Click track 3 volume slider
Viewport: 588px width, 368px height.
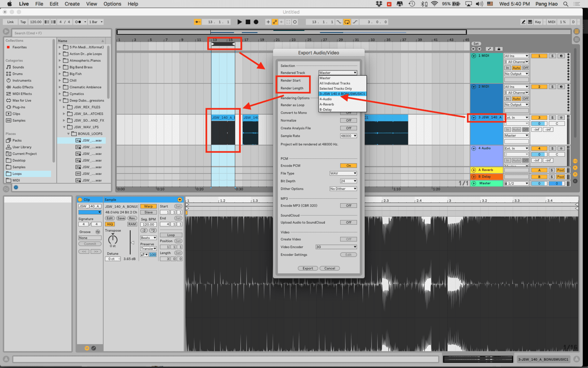[539, 124]
